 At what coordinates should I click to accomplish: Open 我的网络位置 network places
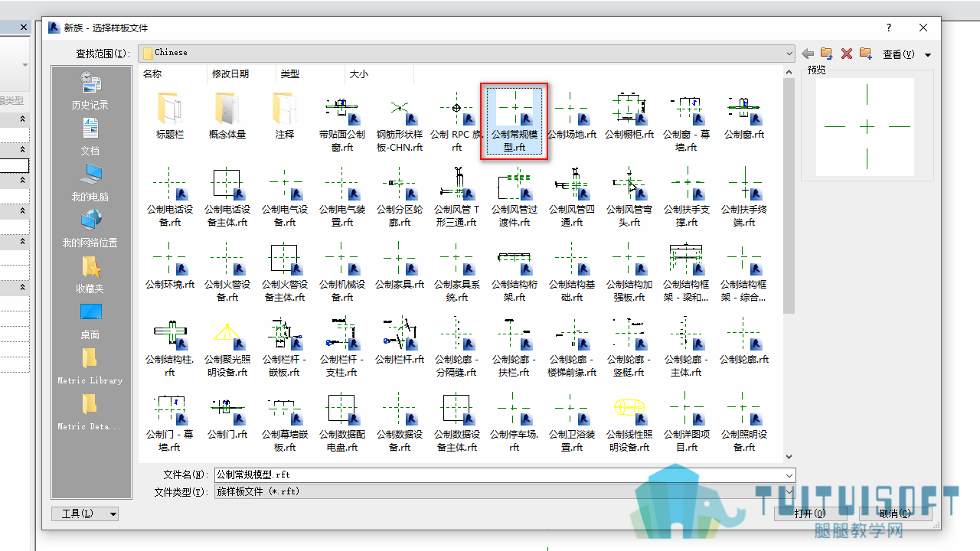click(x=90, y=228)
